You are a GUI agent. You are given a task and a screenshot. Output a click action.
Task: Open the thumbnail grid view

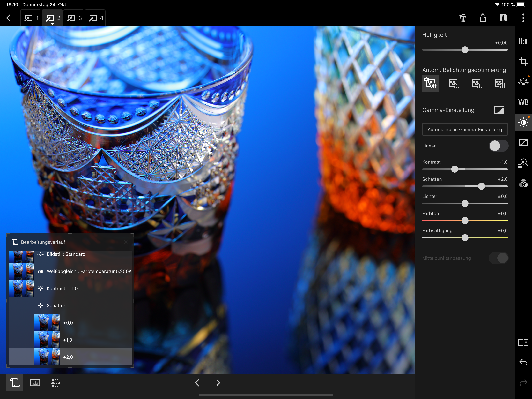pos(55,382)
